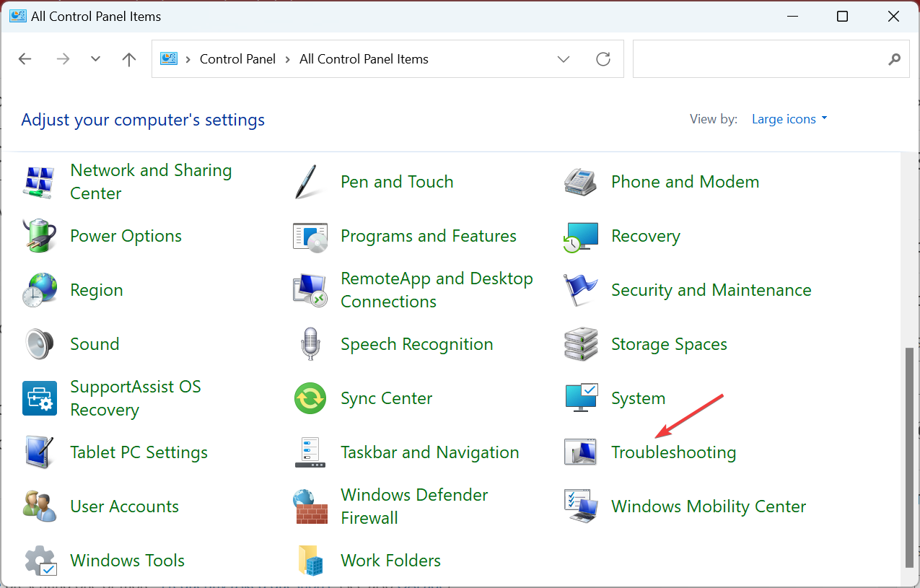Open the Region globe icon
The image size is (920, 588).
(40, 290)
